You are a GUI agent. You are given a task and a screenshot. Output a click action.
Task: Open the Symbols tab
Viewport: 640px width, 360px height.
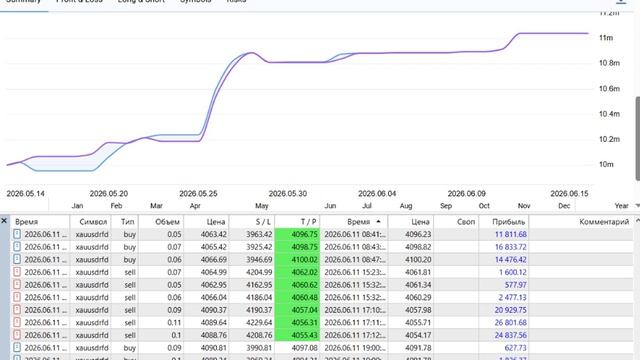tap(196, 1)
